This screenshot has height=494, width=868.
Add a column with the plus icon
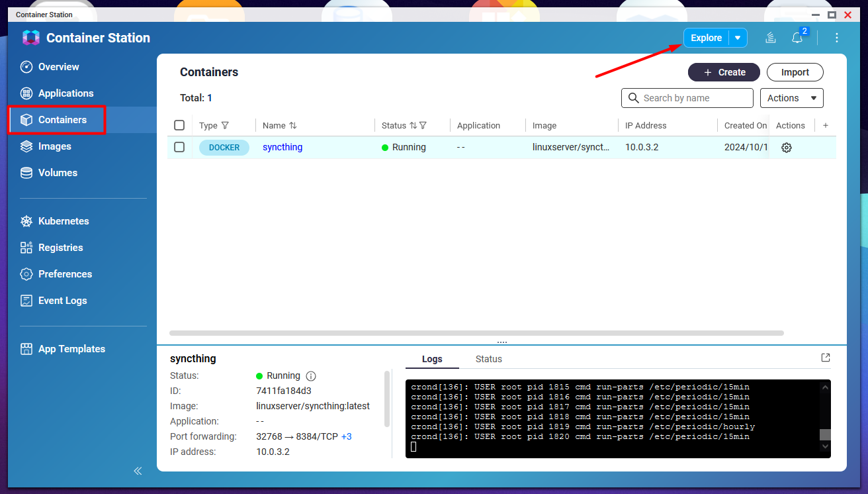tap(825, 125)
